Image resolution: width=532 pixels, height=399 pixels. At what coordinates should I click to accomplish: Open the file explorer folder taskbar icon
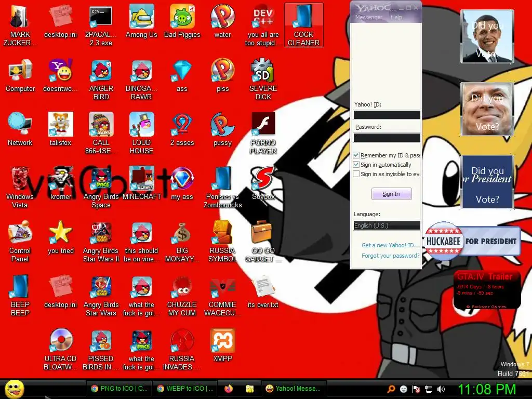(250, 389)
